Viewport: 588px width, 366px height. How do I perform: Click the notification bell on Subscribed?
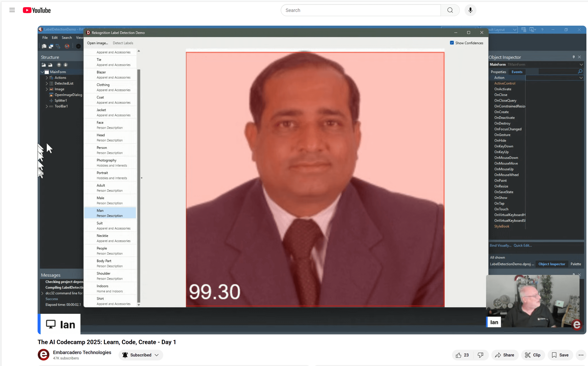click(x=125, y=355)
